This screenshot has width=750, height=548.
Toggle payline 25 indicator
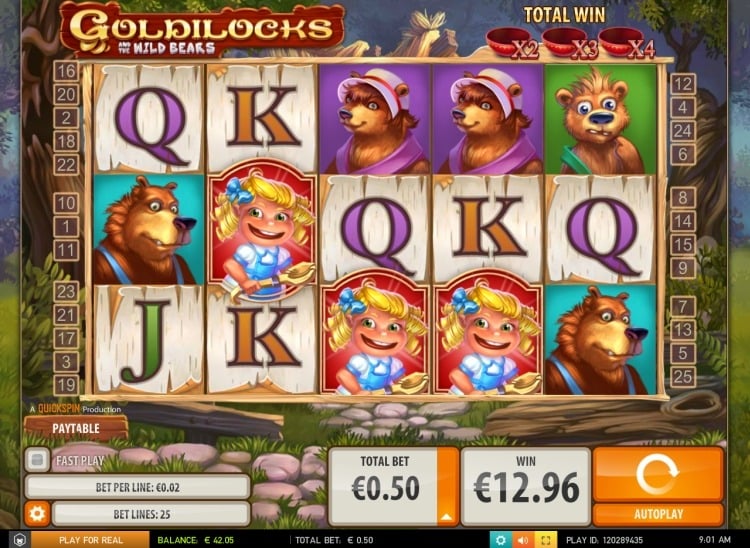(683, 377)
